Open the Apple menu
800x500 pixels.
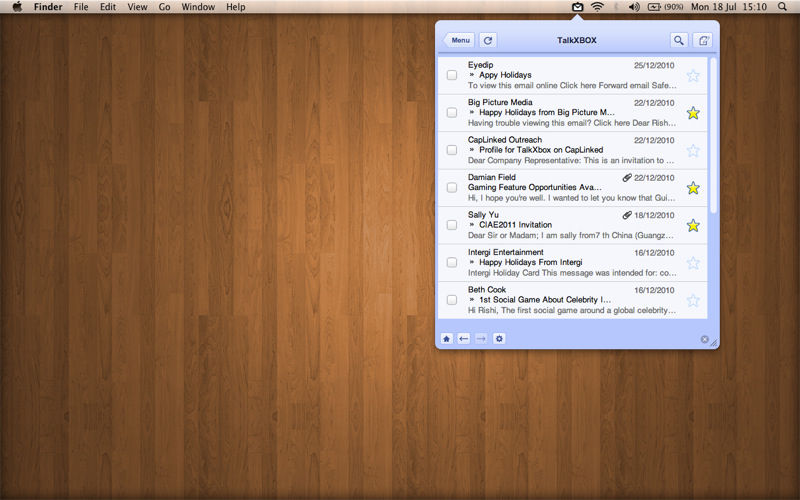coord(17,7)
